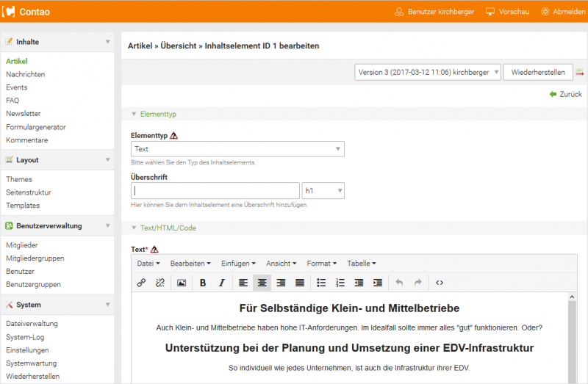Align text left in the editor
Image resolution: width=588 pixels, height=384 pixels.
pos(243,283)
